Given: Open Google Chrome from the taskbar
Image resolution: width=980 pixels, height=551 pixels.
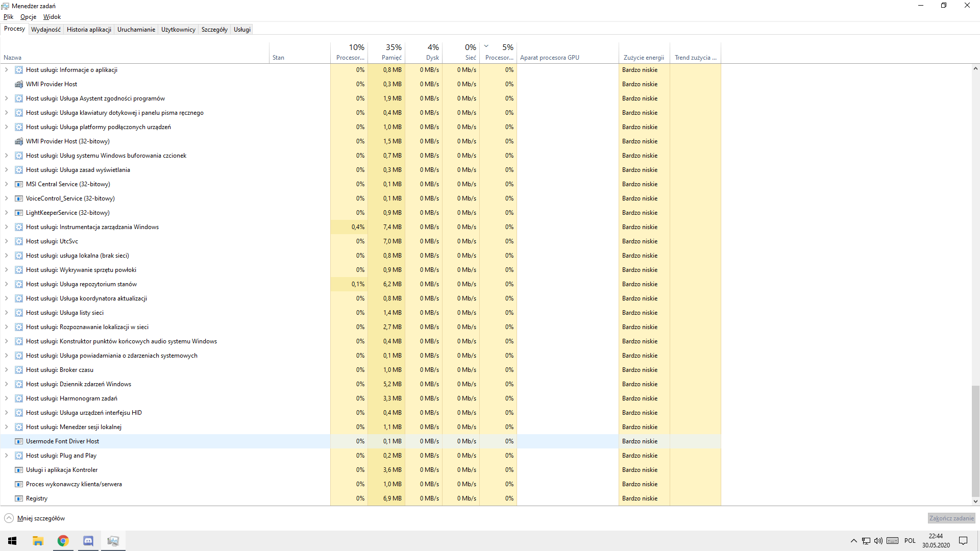Looking at the screenshot, I should coord(63,541).
